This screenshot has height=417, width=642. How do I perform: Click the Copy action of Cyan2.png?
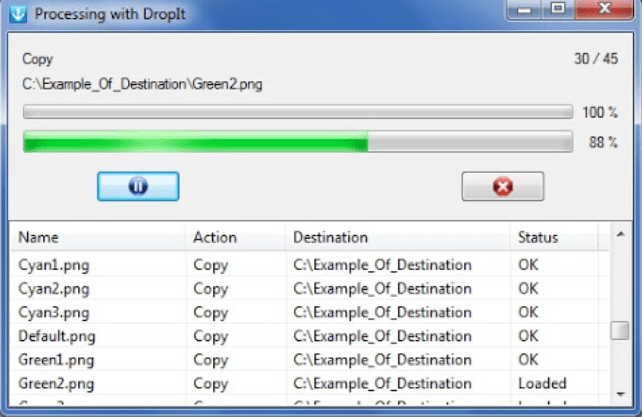pos(210,290)
